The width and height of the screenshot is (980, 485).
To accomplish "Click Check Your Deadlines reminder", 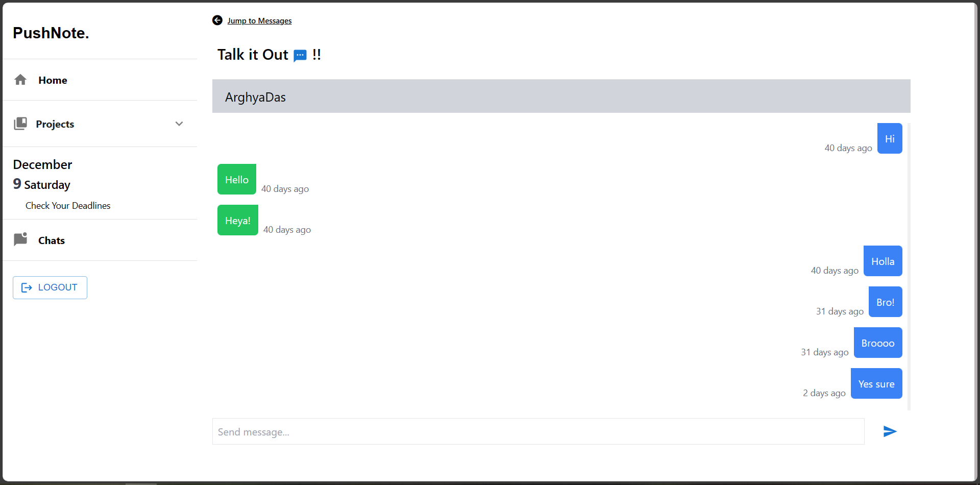I will pos(68,205).
